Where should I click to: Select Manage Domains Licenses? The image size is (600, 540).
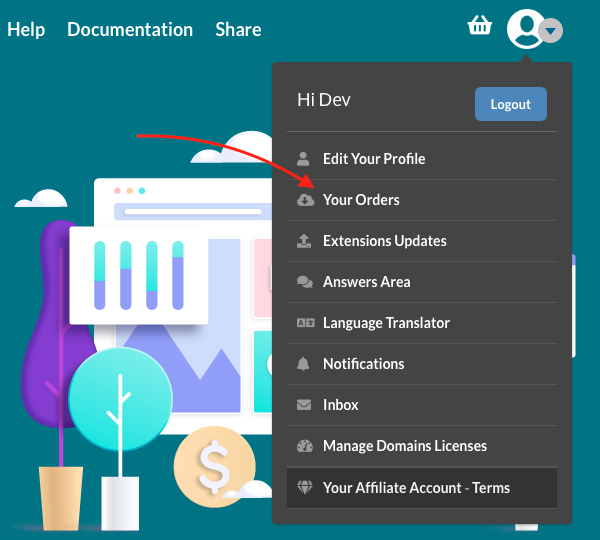404,446
